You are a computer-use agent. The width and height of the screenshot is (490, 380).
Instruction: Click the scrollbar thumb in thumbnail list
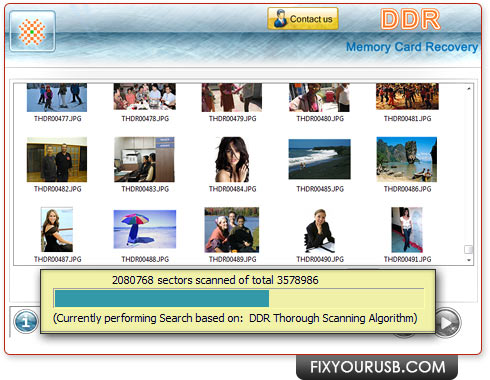pyautogui.click(x=468, y=249)
